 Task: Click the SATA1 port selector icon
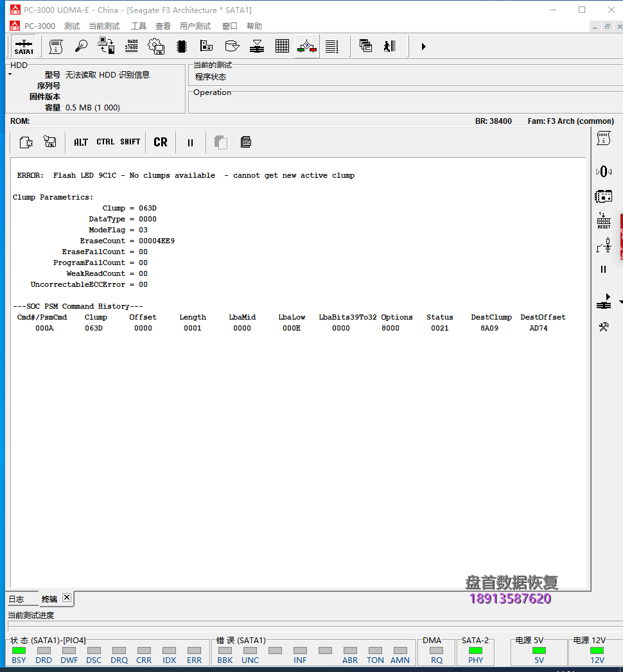coord(24,46)
